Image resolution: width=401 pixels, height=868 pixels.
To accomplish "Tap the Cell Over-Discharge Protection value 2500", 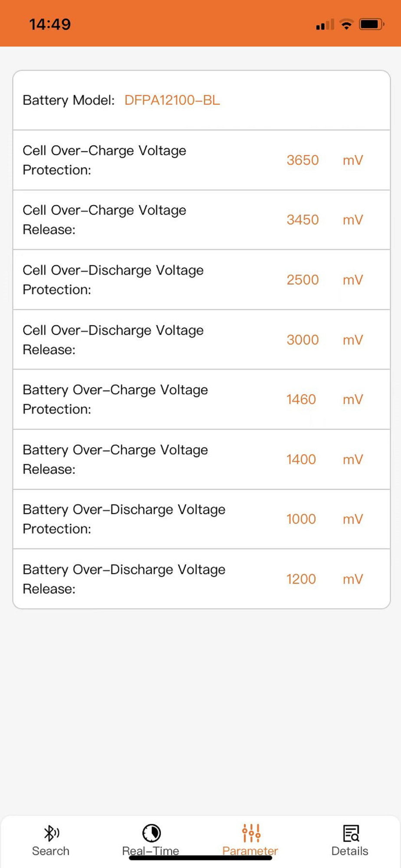I will click(x=302, y=280).
